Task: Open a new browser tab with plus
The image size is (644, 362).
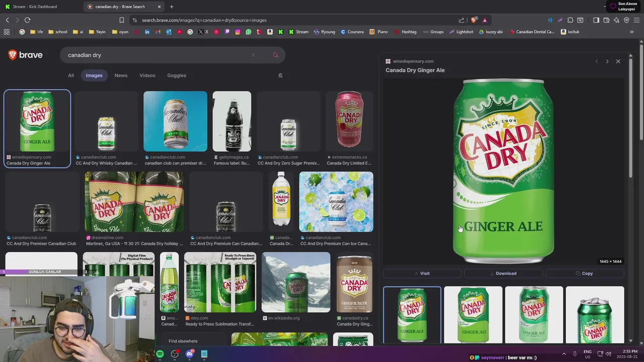Action: 172,7
